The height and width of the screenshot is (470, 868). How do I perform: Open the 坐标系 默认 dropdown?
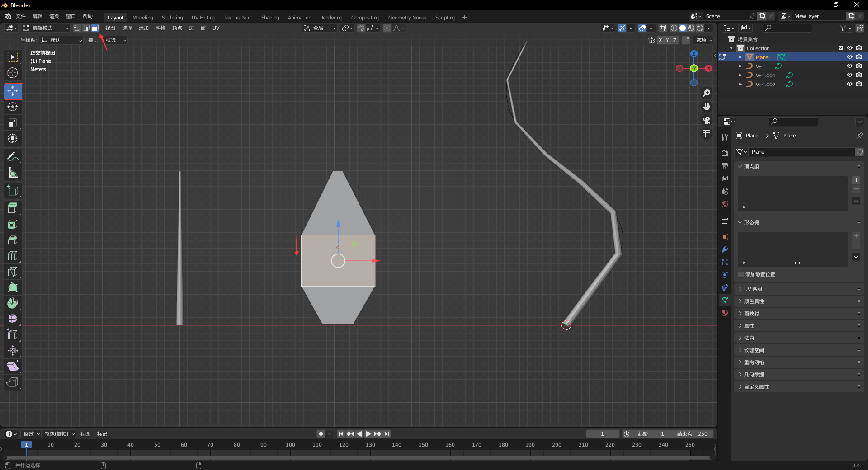(61, 40)
